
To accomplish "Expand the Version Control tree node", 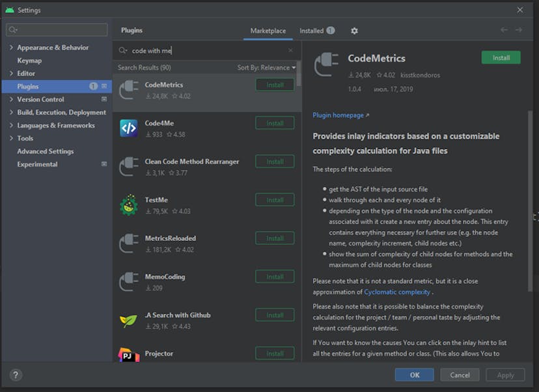I will click(x=11, y=100).
